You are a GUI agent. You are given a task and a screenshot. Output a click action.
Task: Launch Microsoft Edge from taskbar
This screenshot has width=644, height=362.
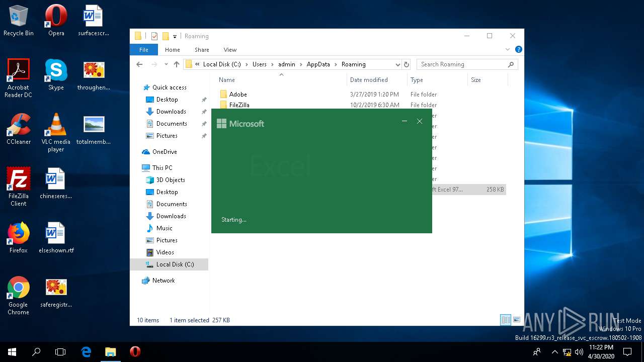click(x=86, y=352)
